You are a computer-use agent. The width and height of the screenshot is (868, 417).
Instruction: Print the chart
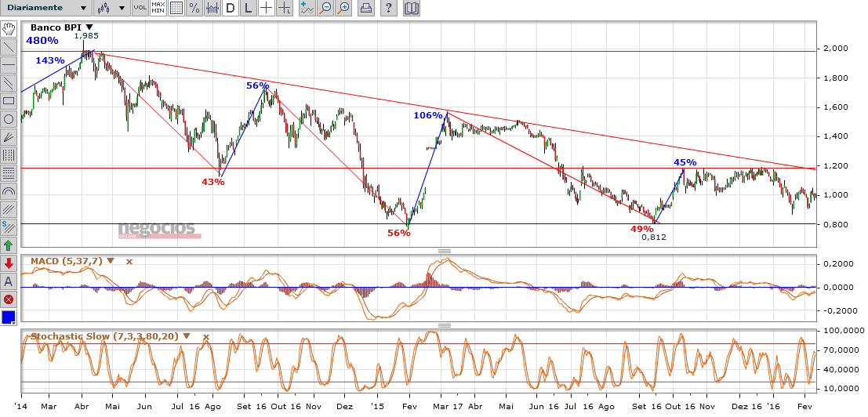365,9
